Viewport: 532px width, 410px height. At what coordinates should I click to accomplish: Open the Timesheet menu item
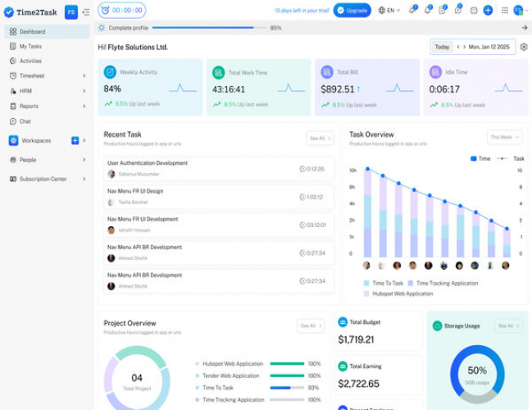pyautogui.click(x=48, y=75)
